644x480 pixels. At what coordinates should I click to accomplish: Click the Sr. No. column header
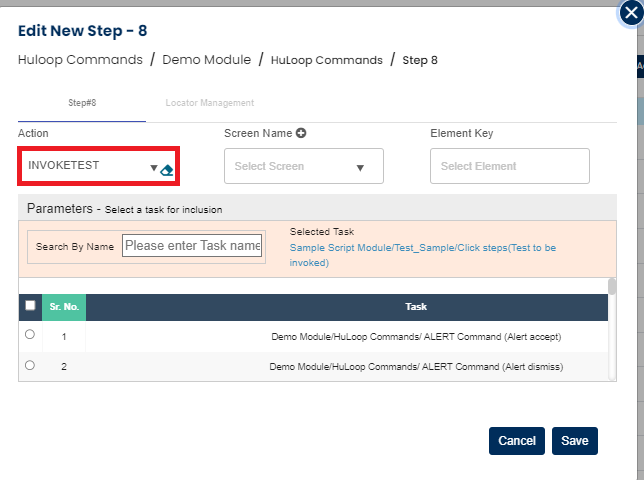(64, 307)
